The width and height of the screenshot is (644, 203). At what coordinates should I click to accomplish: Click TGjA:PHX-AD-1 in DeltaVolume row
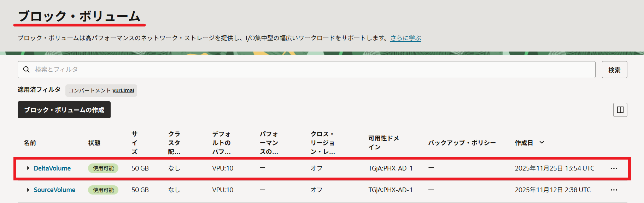[391, 168]
